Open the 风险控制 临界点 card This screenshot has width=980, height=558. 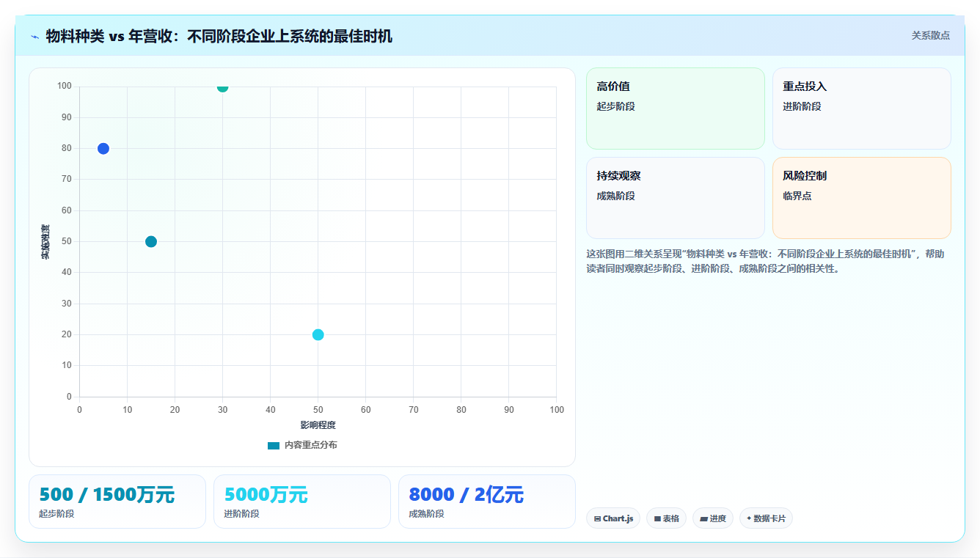(861, 198)
